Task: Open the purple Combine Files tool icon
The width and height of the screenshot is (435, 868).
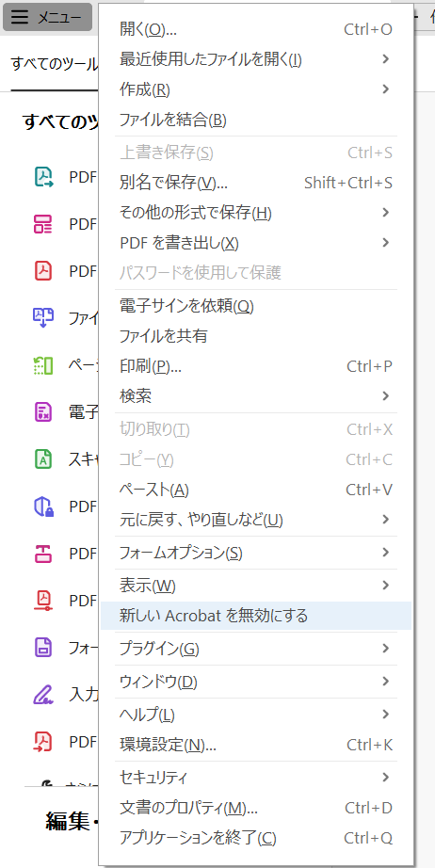Action: pyautogui.click(x=43, y=318)
